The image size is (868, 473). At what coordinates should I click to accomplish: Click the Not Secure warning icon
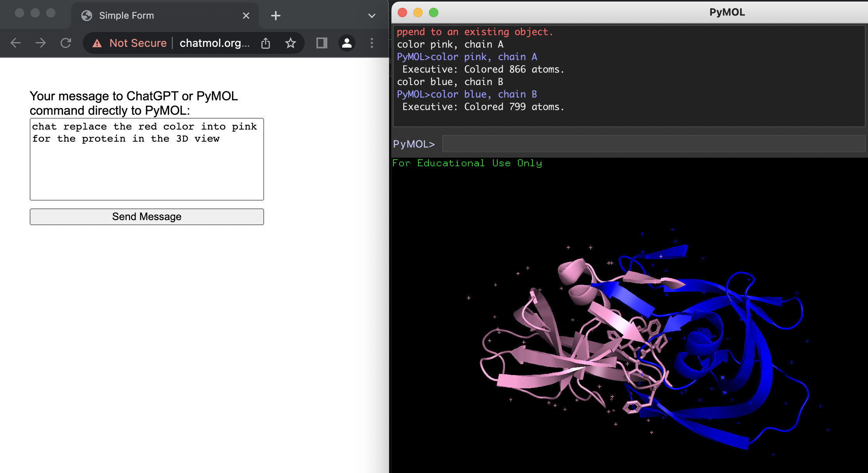pyautogui.click(x=97, y=43)
